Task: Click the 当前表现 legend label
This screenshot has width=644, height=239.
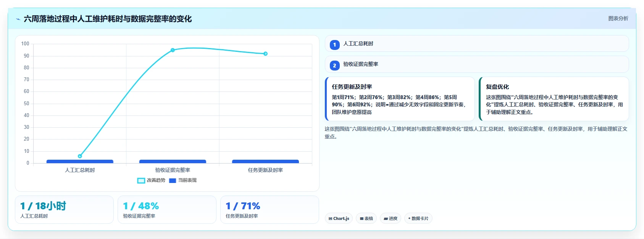Action: click(x=187, y=180)
